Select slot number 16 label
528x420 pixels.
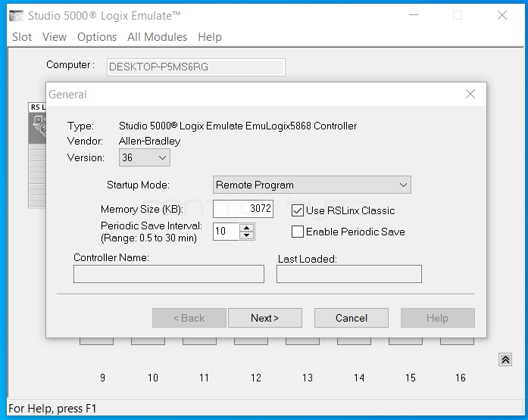click(x=461, y=378)
